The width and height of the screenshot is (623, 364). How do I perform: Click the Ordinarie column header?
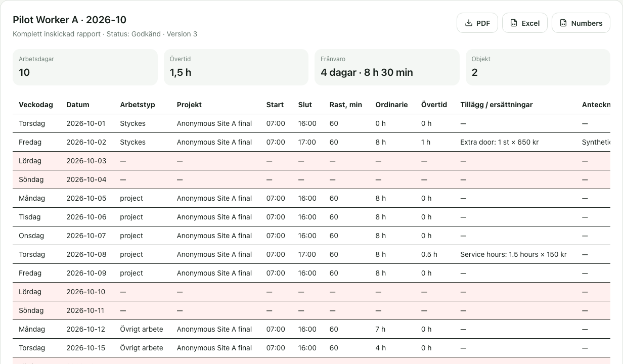[x=391, y=105]
